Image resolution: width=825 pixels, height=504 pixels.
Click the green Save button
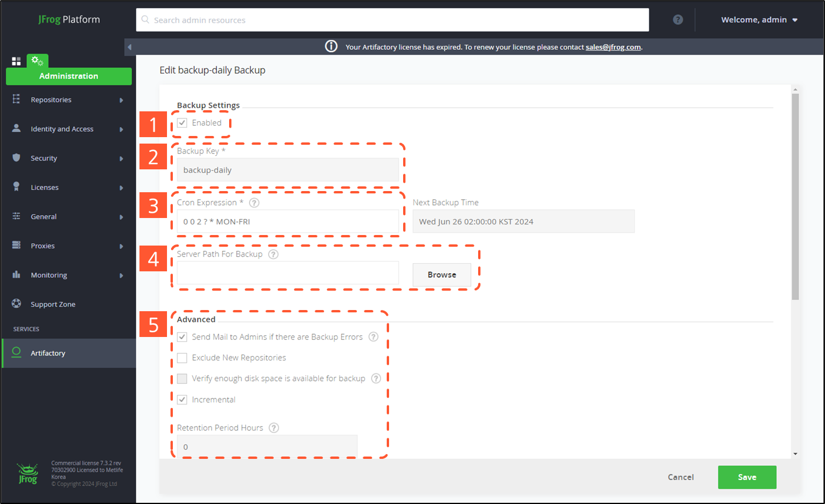pos(746,477)
